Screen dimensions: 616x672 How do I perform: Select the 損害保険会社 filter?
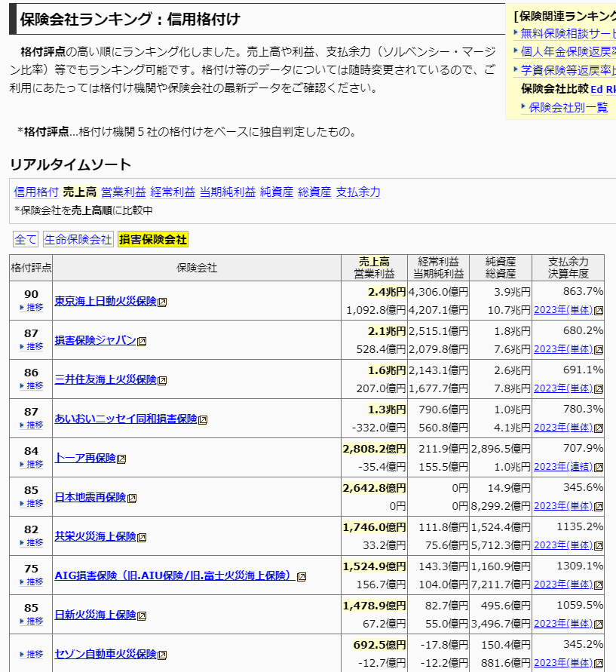(153, 239)
